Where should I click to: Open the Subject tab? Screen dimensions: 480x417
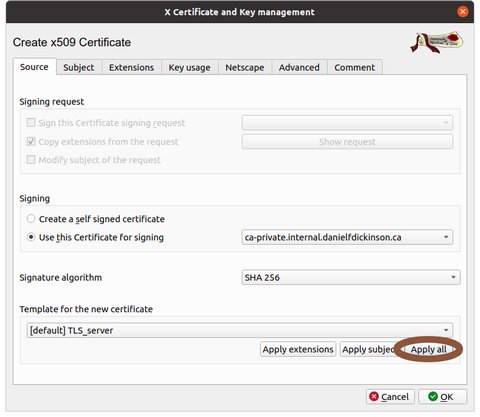coord(79,67)
